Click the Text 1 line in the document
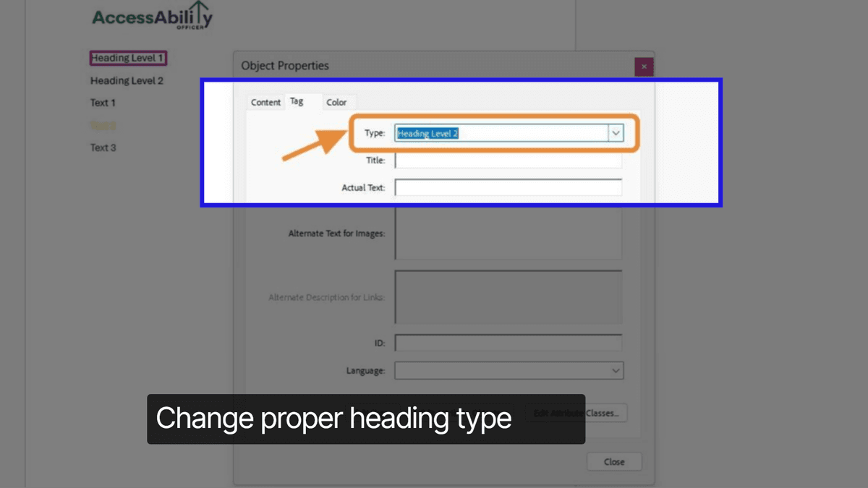The height and width of the screenshot is (488, 868). coord(102,102)
